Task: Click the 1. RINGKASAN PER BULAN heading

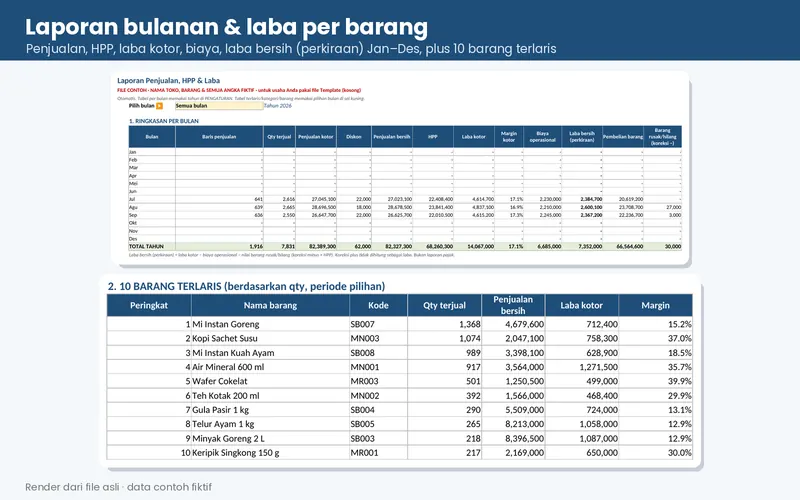Action: point(164,121)
